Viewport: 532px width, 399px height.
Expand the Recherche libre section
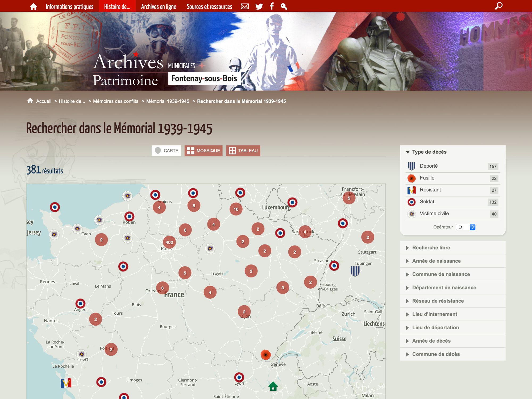(431, 248)
